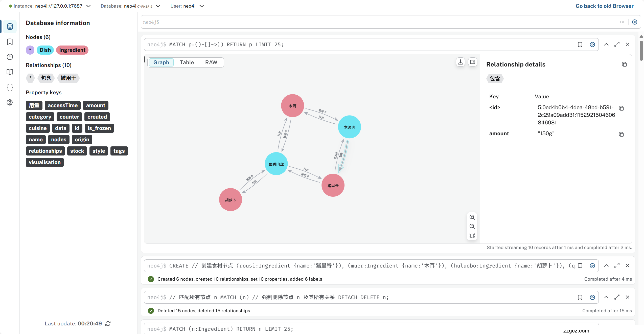Open the parameters panel curly braces icon
Screen dimensions: 644x334
pyautogui.click(x=10, y=87)
